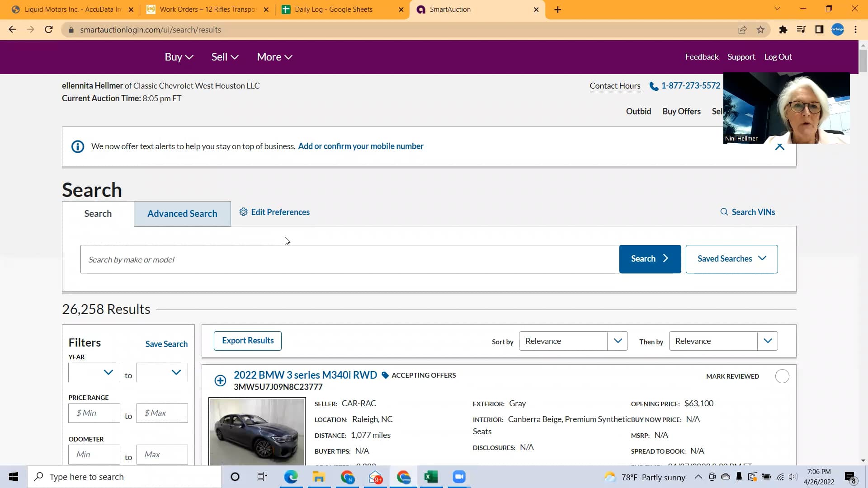Image resolution: width=868 pixels, height=488 pixels.
Task: Mark the 2022 BMW listing as reviewed
Action: pyautogui.click(x=782, y=376)
